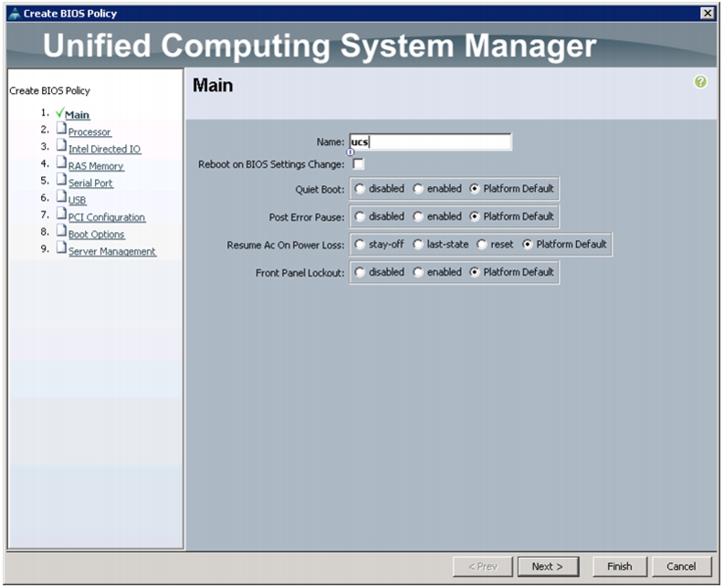Click into the Name input field

coord(430,142)
